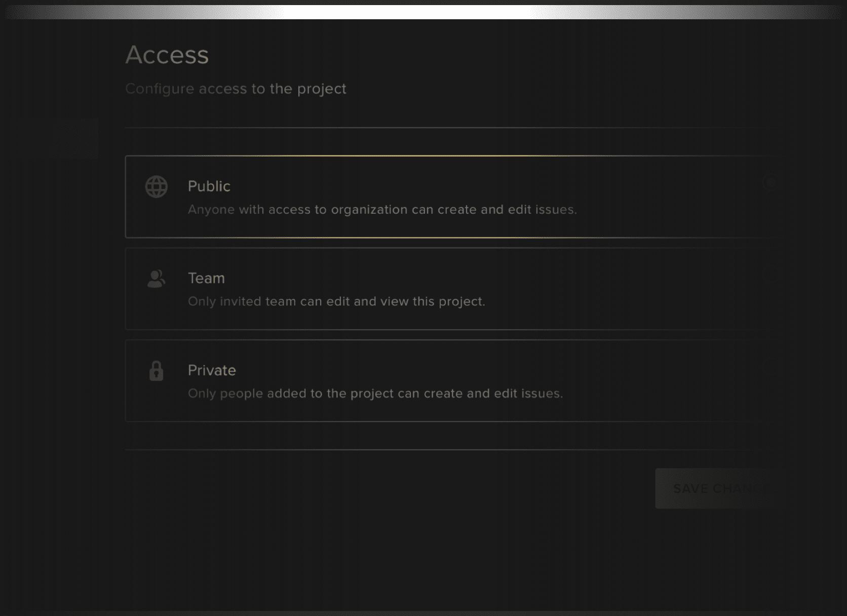847x616 pixels.
Task: Select the Public radio button
Action: pyautogui.click(x=769, y=182)
